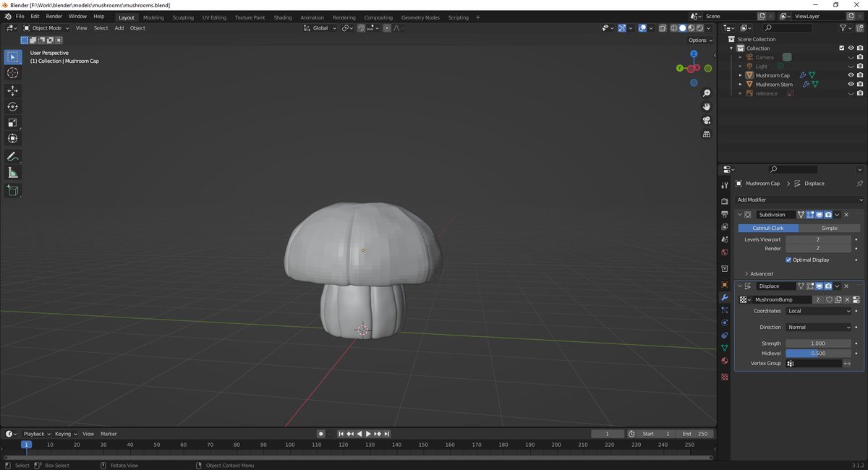
Task: Toggle the Optimal Display checkbox
Action: click(x=788, y=260)
